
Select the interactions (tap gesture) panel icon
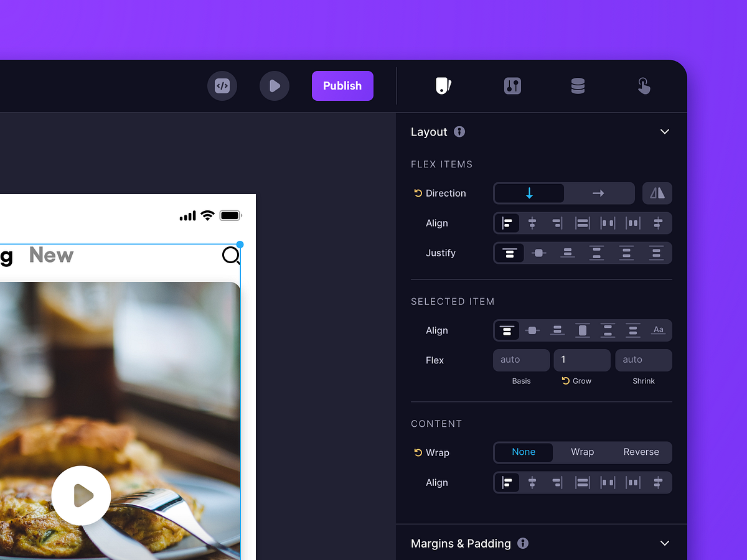pyautogui.click(x=644, y=85)
